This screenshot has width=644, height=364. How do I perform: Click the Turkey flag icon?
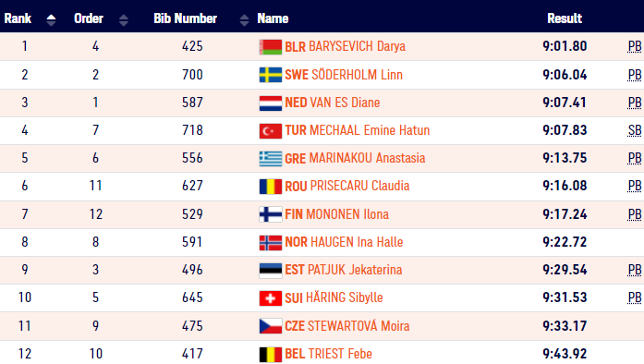pos(270,130)
